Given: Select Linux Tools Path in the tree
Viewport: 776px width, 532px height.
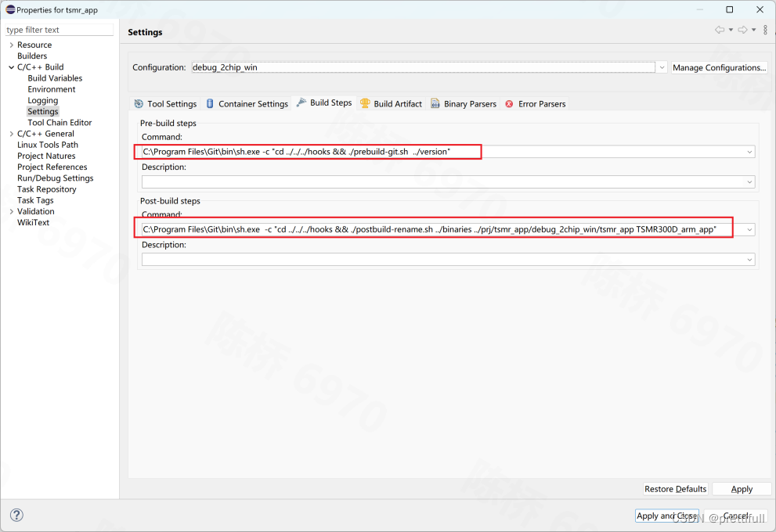Looking at the screenshot, I should coord(48,145).
